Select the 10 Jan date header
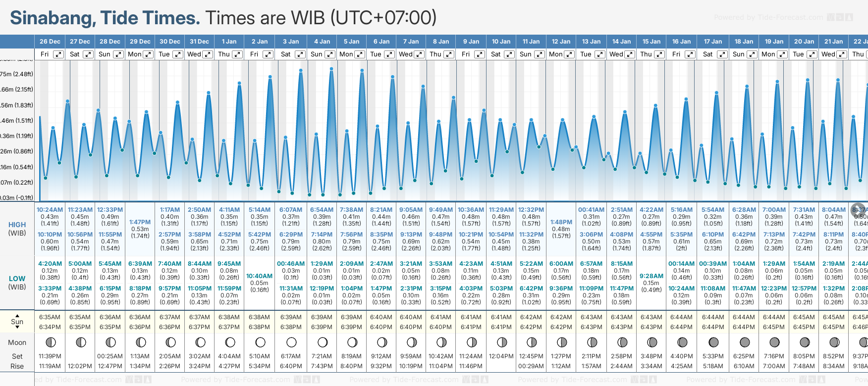 pos(501,42)
